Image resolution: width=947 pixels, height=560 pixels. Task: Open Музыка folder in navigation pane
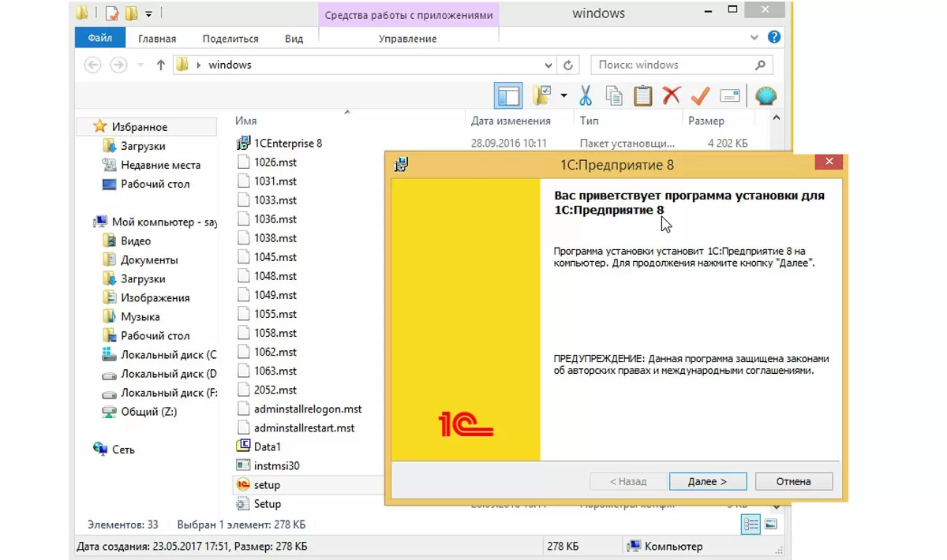131,317
